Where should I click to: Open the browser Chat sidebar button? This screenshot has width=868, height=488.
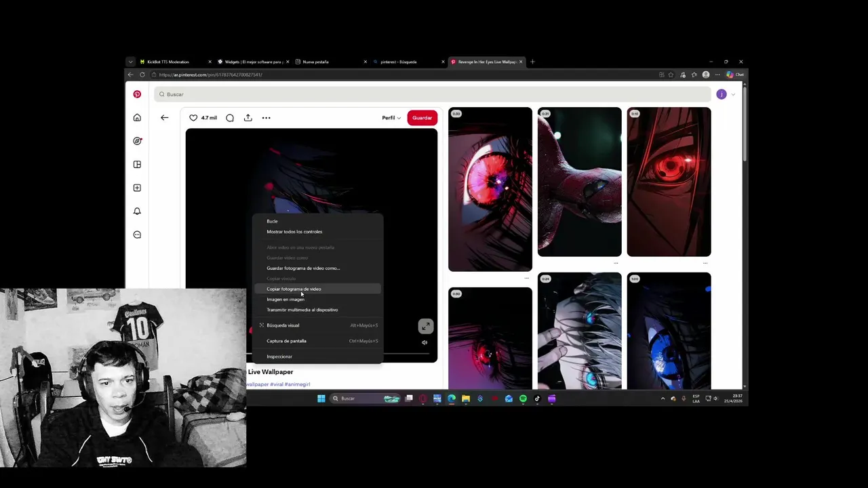point(735,75)
